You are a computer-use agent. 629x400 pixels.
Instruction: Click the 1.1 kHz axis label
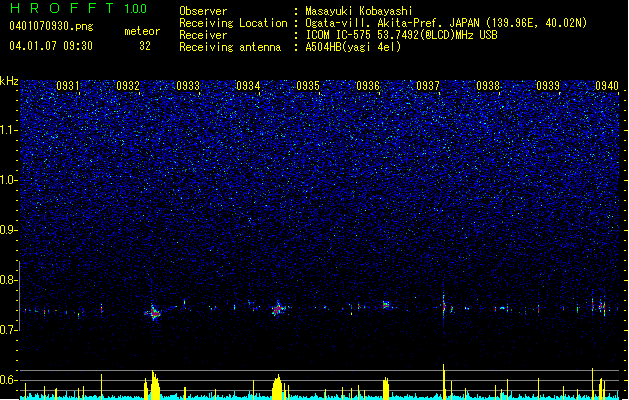point(9,130)
